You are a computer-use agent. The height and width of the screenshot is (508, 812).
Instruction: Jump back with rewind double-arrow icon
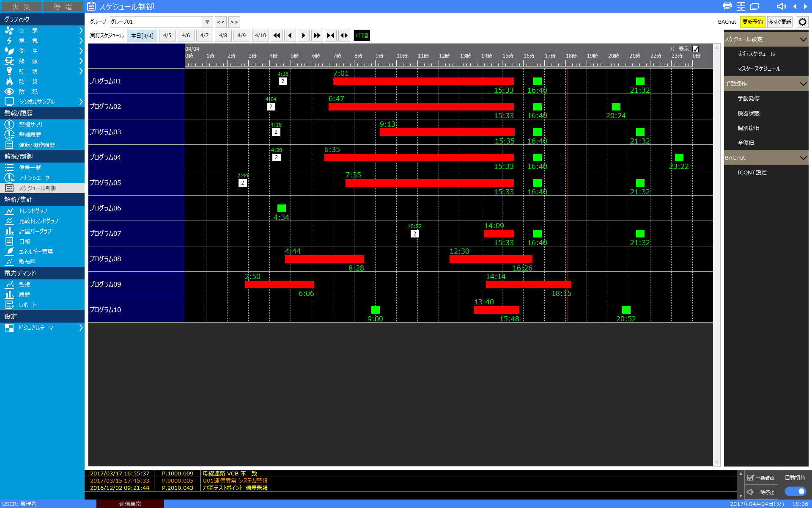point(277,36)
